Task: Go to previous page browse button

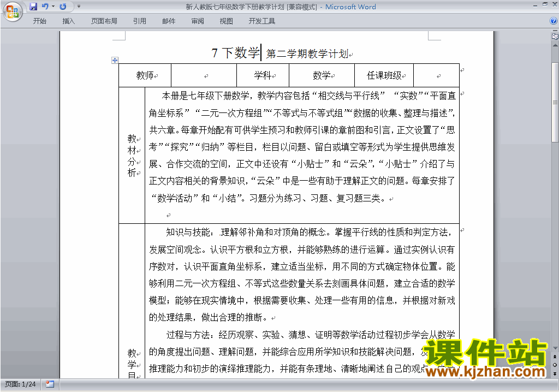Action: 555,357
